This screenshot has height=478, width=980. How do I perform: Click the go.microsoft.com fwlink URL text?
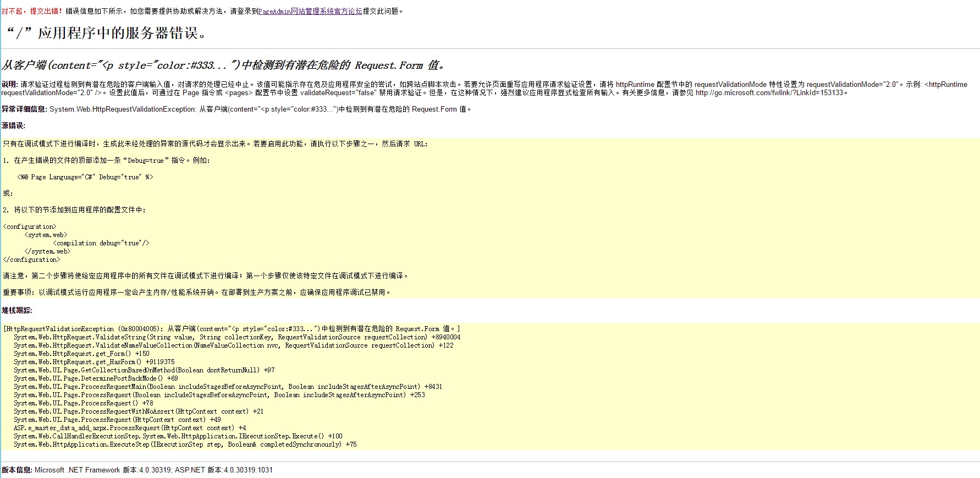click(769, 92)
